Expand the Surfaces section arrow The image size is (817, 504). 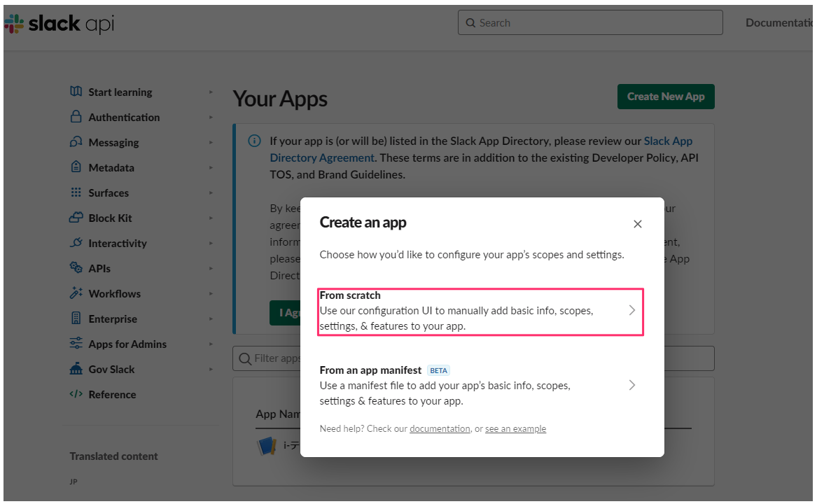click(211, 192)
